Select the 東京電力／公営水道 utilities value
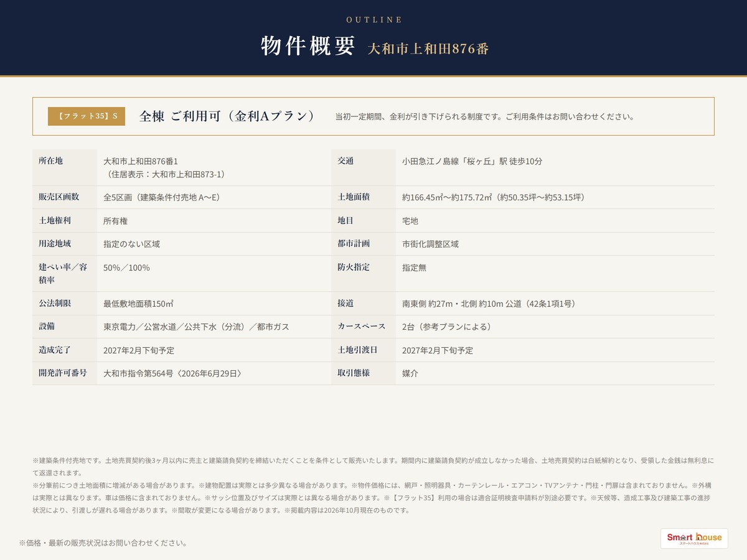The height and width of the screenshot is (560, 747). coord(196,327)
